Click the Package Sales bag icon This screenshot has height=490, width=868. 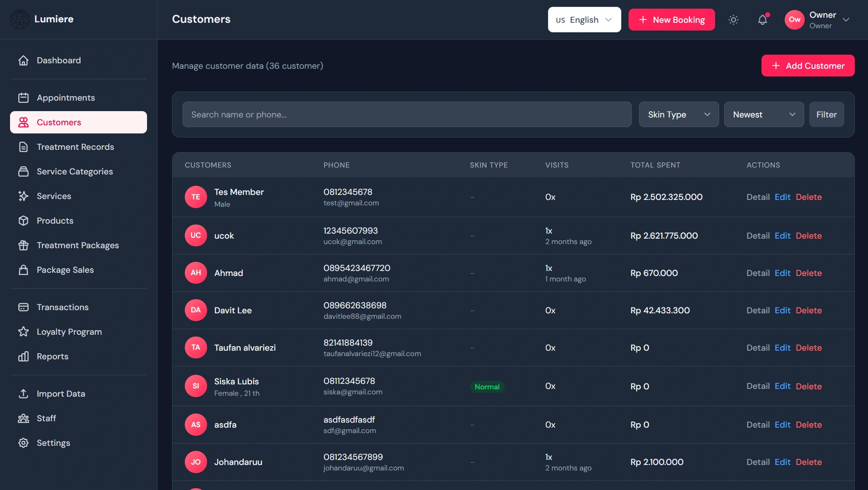coord(24,270)
